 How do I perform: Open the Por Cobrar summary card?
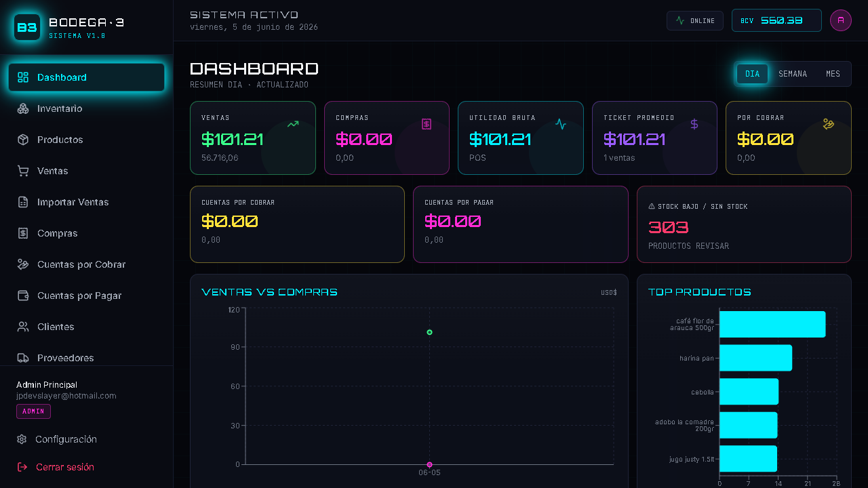pyautogui.click(x=789, y=138)
